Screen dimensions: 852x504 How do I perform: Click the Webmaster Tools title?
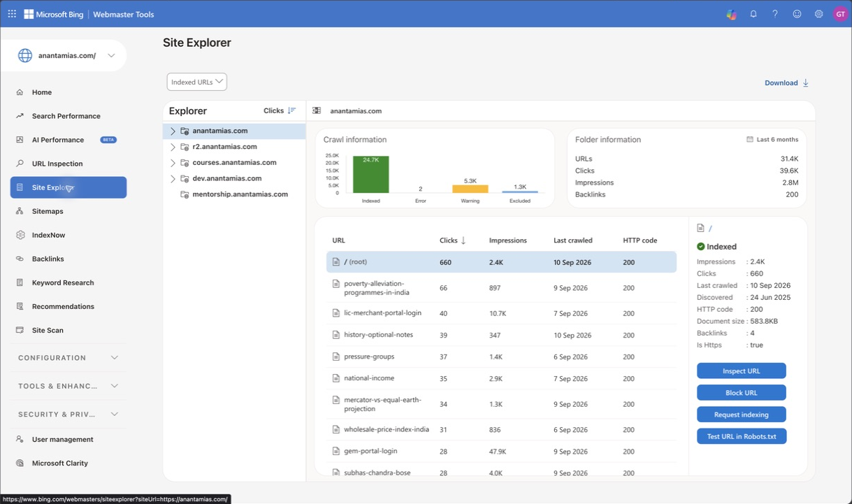tap(124, 14)
